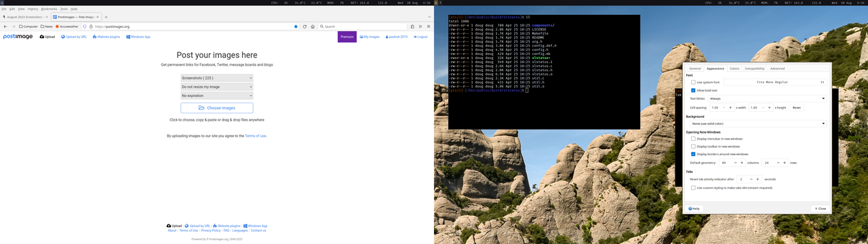Click the Firefox Search field
This screenshot has height=244, width=868.
pos(362,26)
